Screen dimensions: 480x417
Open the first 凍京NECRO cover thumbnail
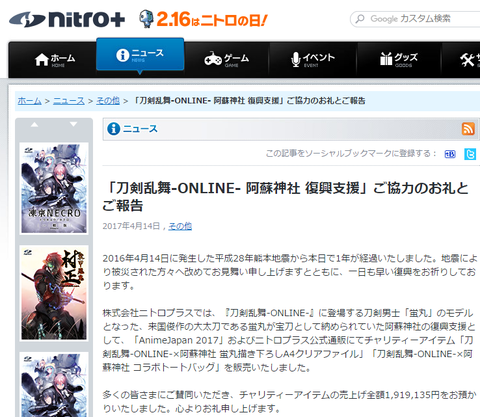tap(54, 189)
